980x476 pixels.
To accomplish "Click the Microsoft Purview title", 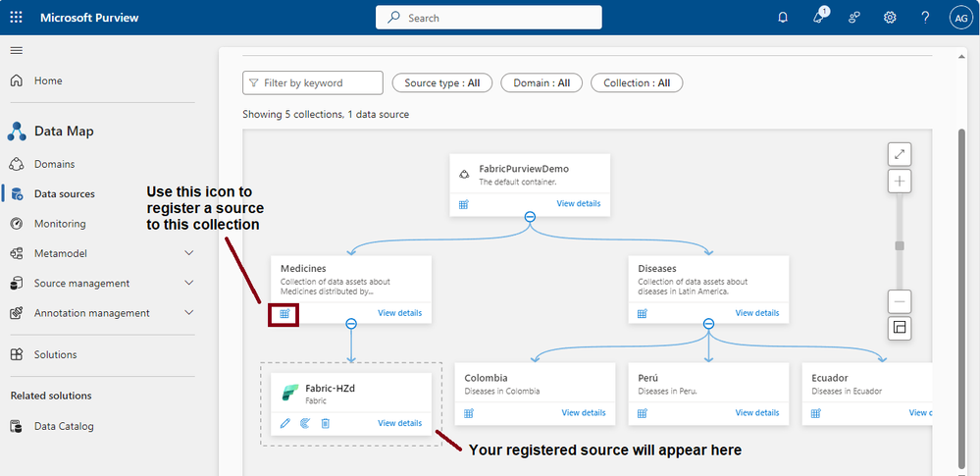I will (x=89, y=18).
